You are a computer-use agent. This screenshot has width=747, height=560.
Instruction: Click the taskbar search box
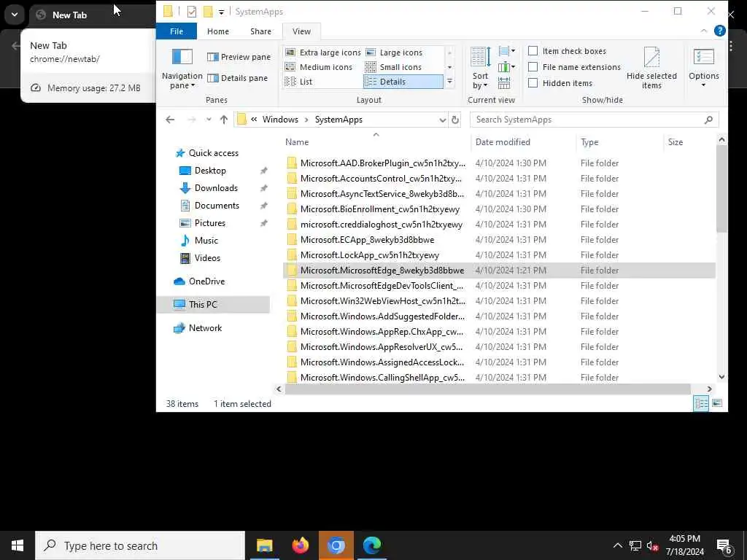point(140,545)
